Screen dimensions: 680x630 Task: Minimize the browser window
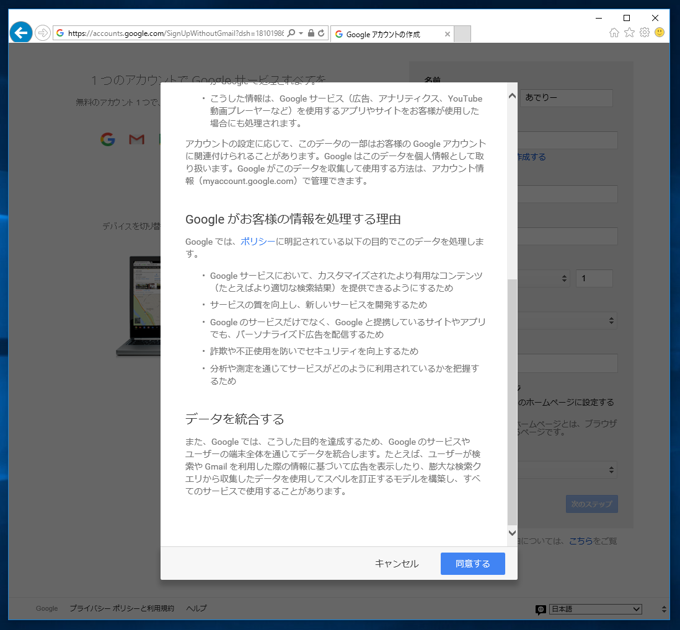click(599, 18)
